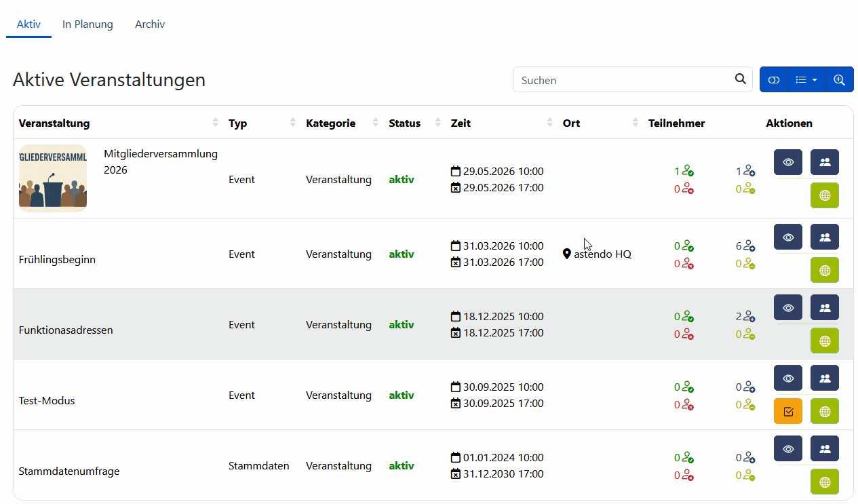Screen dimensions: 858x504
Task: Open participants button for Frühlingsbeginn row
Action: [824, 237]
